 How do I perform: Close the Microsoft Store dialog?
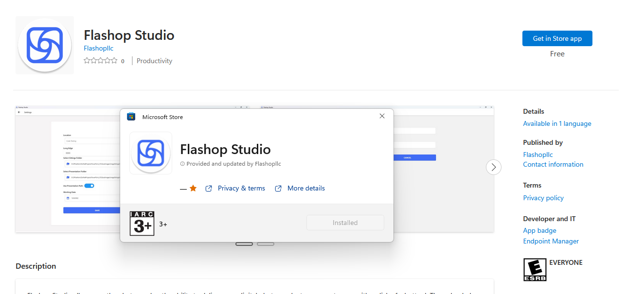coord(382,116)
